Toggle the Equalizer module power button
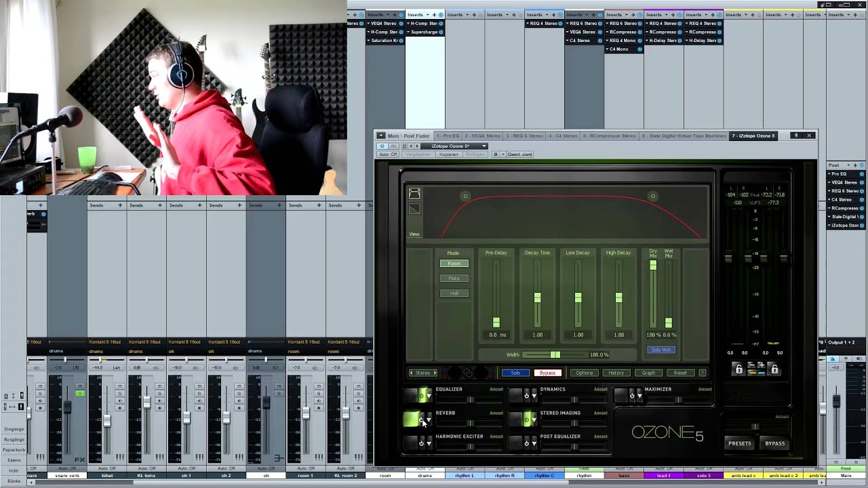Image resolution: width=868 pixels, height=488 pixels. [x=421, y=396]
